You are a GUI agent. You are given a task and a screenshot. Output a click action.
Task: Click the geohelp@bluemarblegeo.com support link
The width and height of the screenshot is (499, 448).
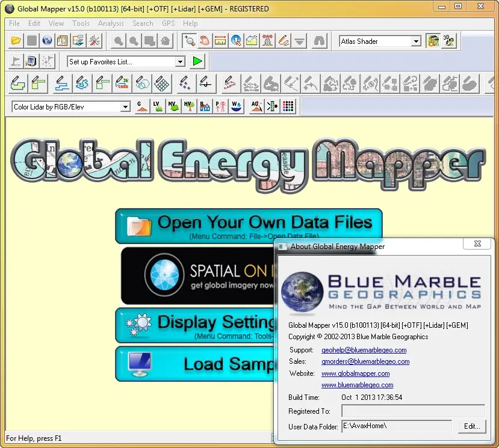tap(364, 350)
